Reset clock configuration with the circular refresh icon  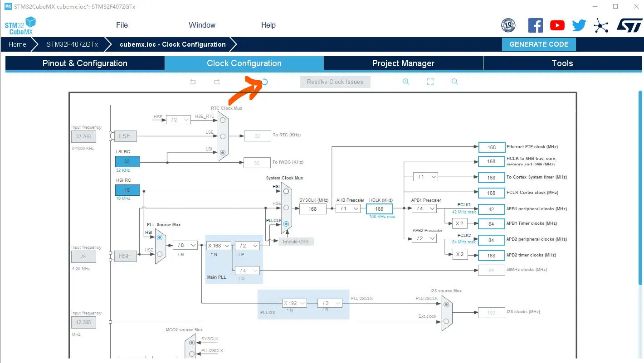click(x=265, y=82)
